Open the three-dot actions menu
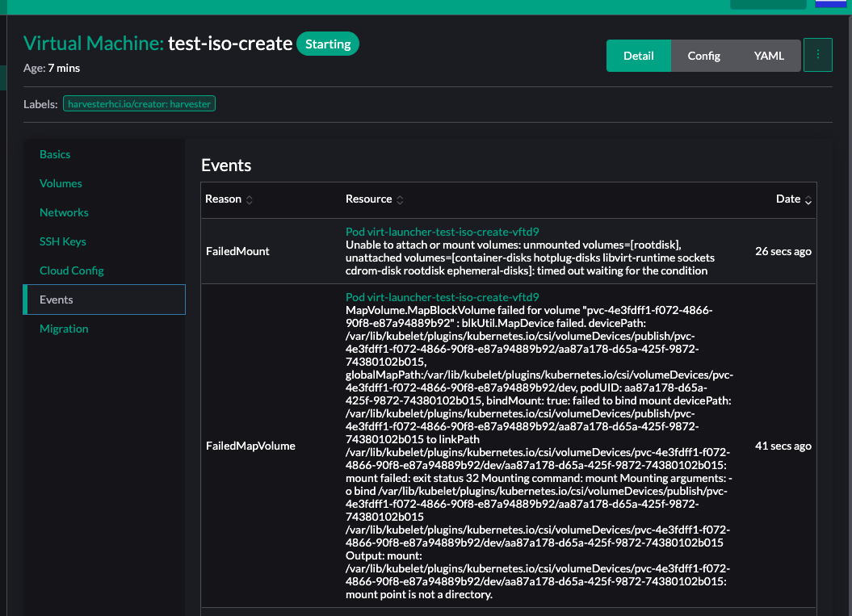The image size is (852, 616). (x=818, y=55)
